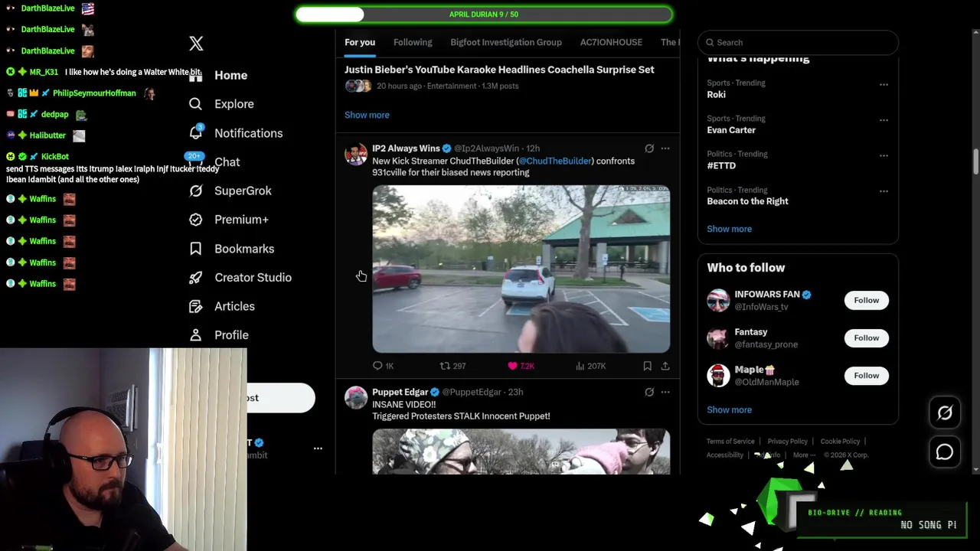The height and width of the screenshot is (551, 980).
Task: Open the Creator Studio rocket icon
Action: coord(196,277)
